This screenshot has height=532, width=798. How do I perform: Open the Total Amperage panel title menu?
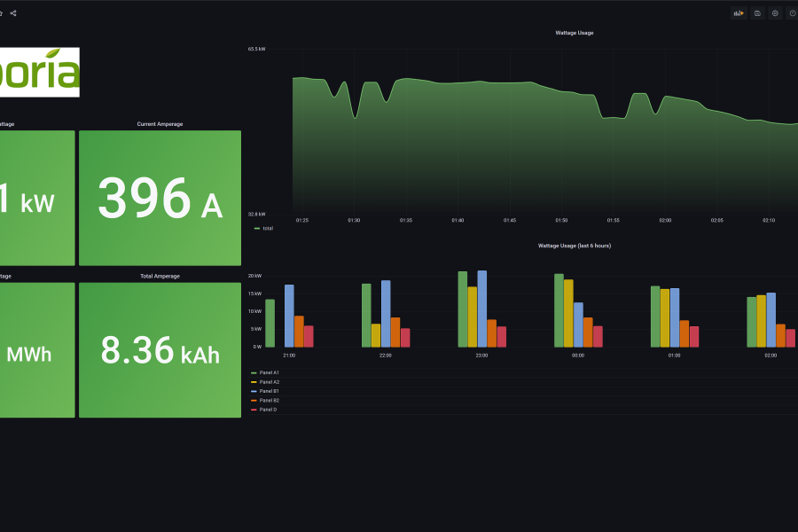(160, 277)
